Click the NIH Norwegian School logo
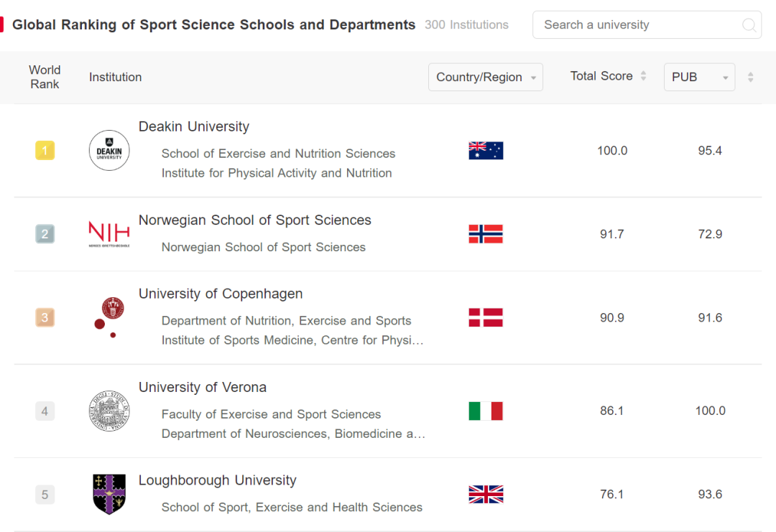This screenshot has width=776, height=532. [109, 234]
